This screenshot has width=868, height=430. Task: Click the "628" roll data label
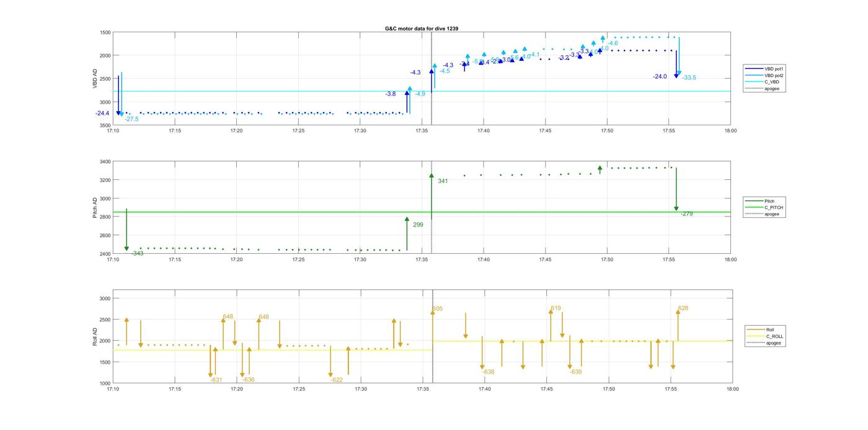click(683, 308)
